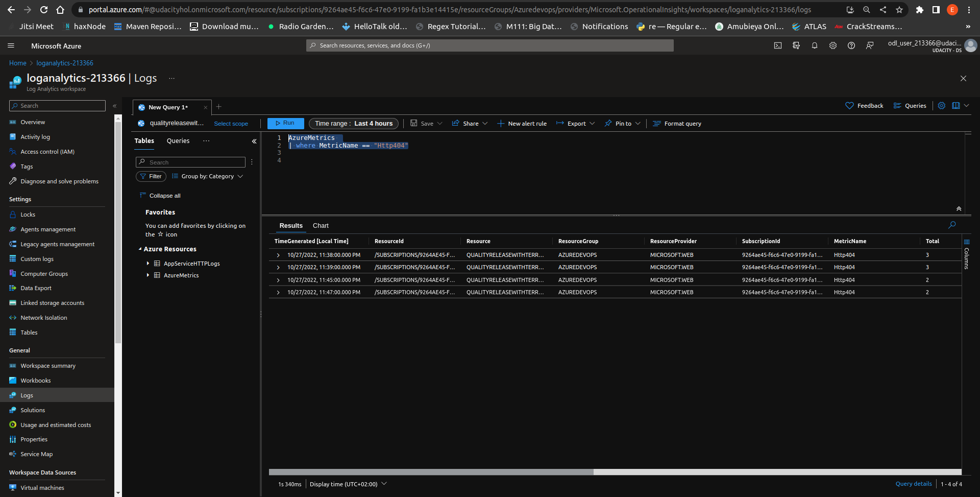The height and width of the screenshot is (497, 980).
Task: Open Cloud Shell from the top bar
Action: point(778,45)
